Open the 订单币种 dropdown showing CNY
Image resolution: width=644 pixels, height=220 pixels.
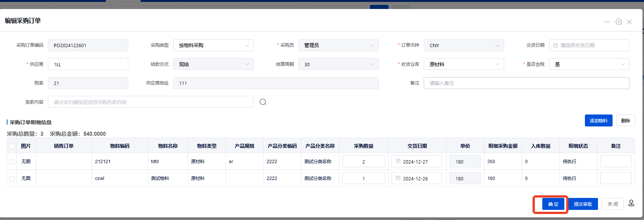click(464, 45)
